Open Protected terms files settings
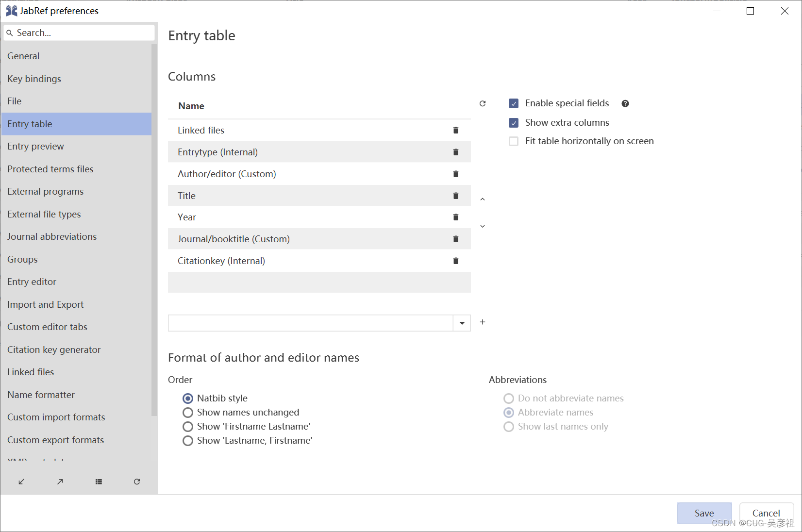The width and height of the screenshot is (802, 532). coord(76,169)
